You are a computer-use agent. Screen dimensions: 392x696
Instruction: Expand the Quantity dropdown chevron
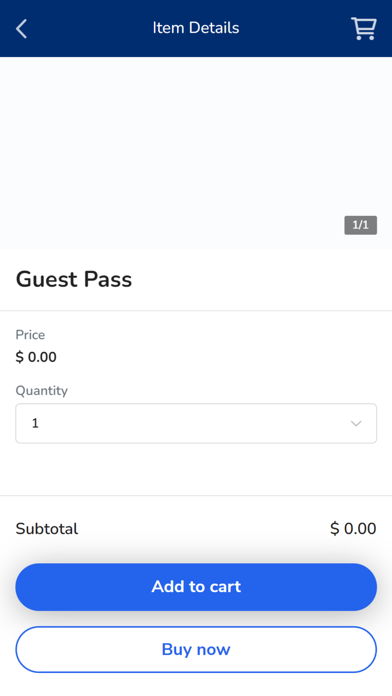(356, 423)
